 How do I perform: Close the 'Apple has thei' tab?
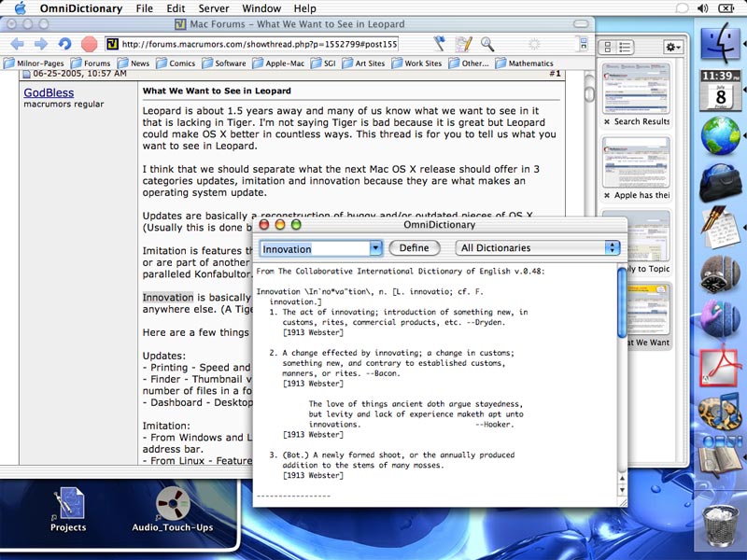pos(606,196)
